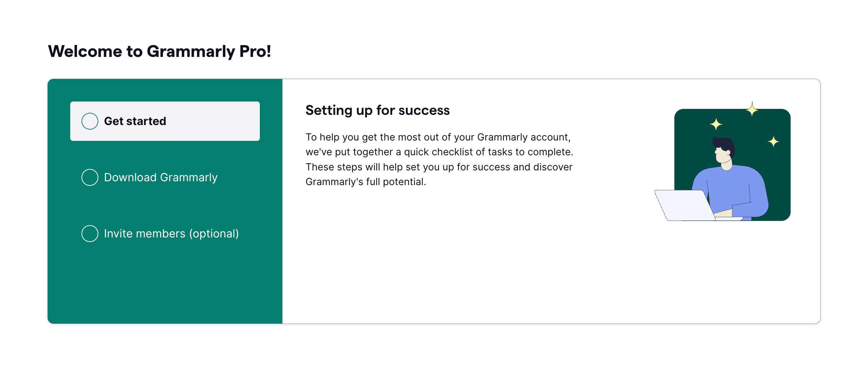Click the Setting up for success heading

(x=377, y=110)
